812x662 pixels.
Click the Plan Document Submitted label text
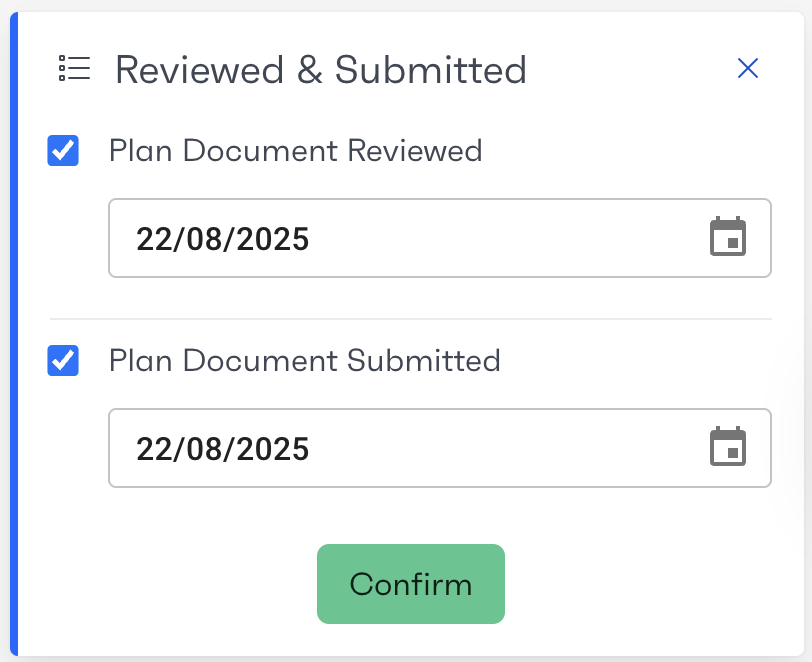click(304, 360)
